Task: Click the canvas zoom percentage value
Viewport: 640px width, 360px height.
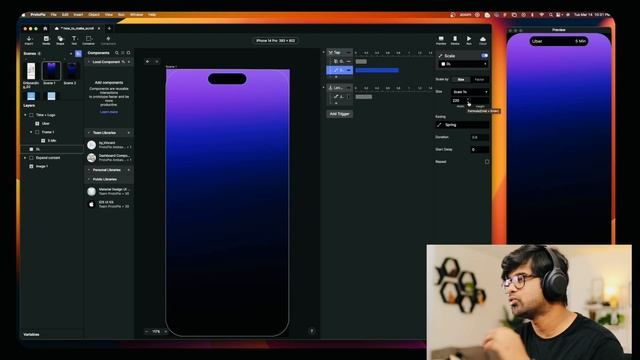Action: (x=156, y=331)
